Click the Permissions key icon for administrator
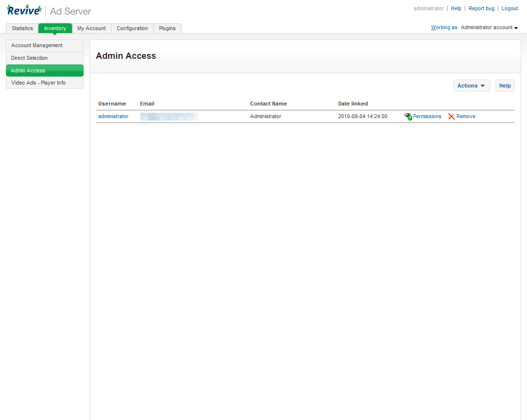This screenshot has width=527, height=420. (408, 116)
